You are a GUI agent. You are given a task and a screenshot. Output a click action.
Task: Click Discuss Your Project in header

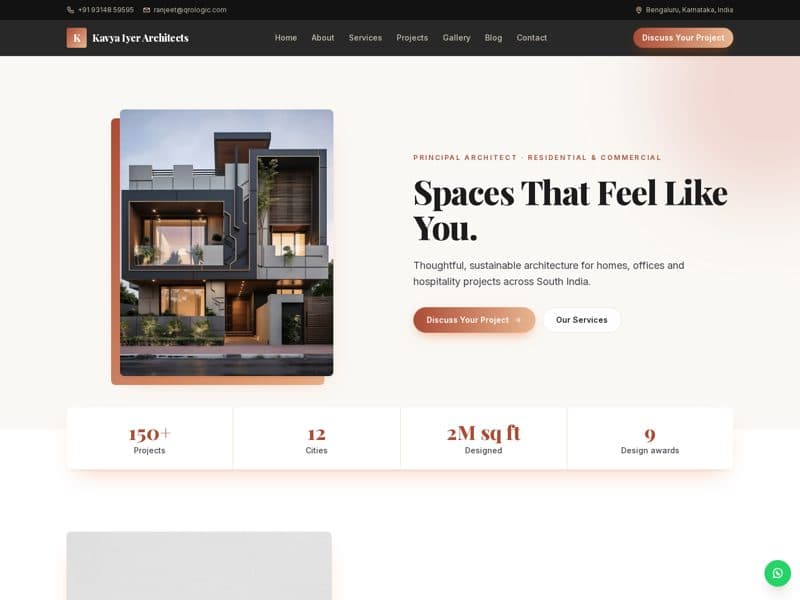coord(683,38)
